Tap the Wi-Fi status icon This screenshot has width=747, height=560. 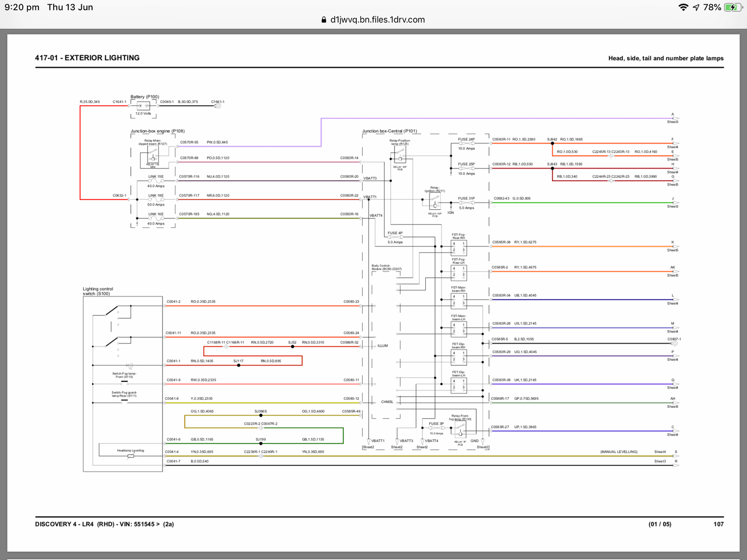click(x=684, y=7)
